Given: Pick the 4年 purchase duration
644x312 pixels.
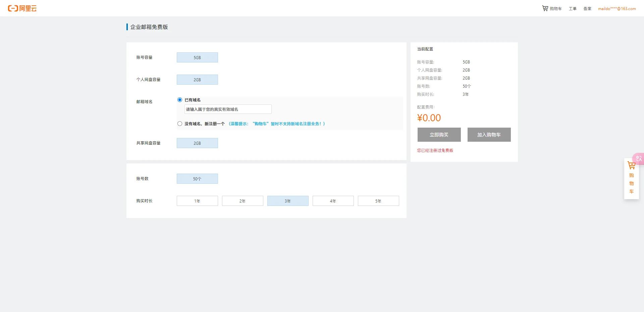Looking at the screenshot, I should [333, 201].
